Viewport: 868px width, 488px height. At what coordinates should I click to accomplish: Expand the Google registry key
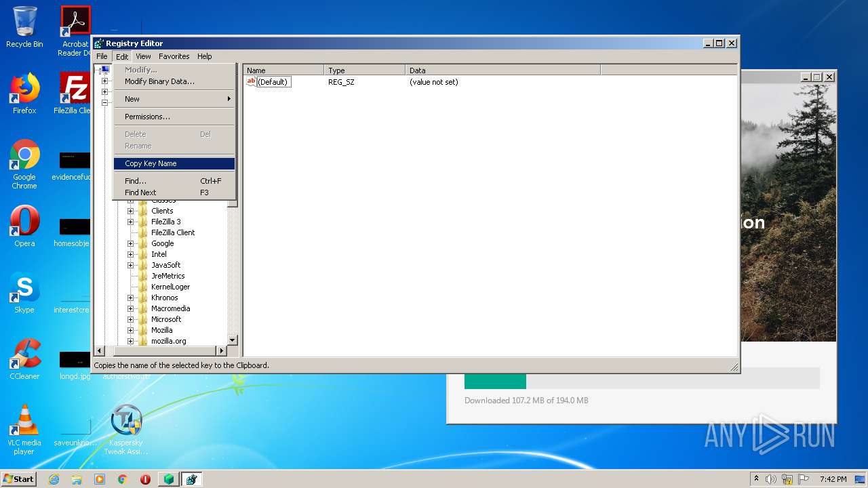point(131,243)
